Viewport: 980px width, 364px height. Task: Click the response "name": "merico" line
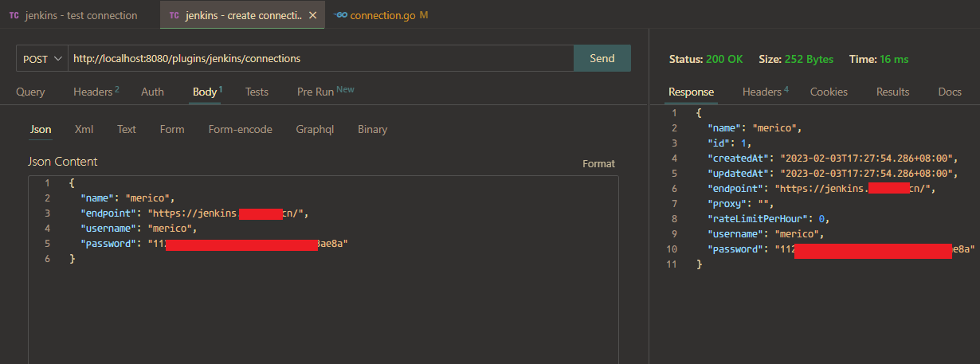pyautogui.click(x=755, y=127)
